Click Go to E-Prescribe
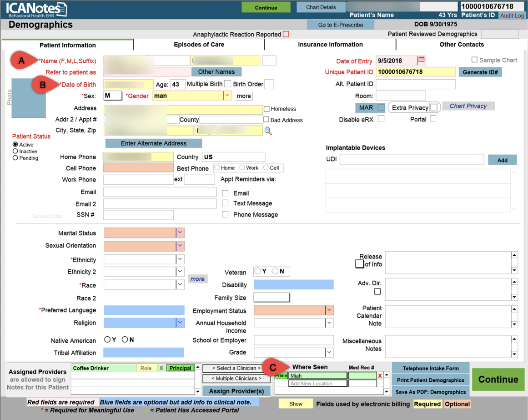This screenshot has width=528, height=420. coord(340,24)
